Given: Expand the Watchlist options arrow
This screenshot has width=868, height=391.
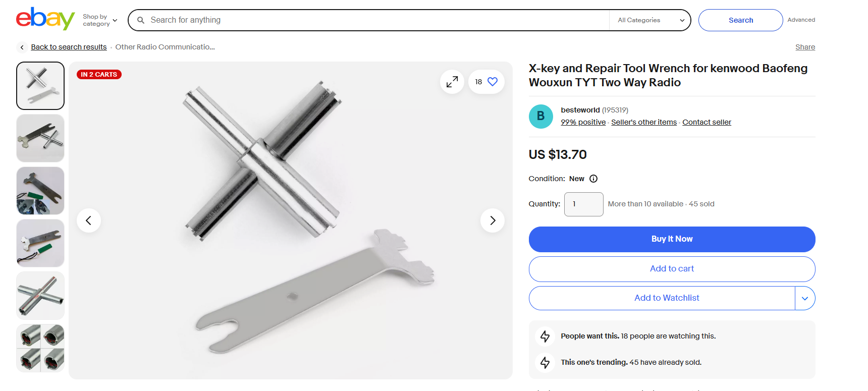Looking at the screenshot, I should 805,298.
